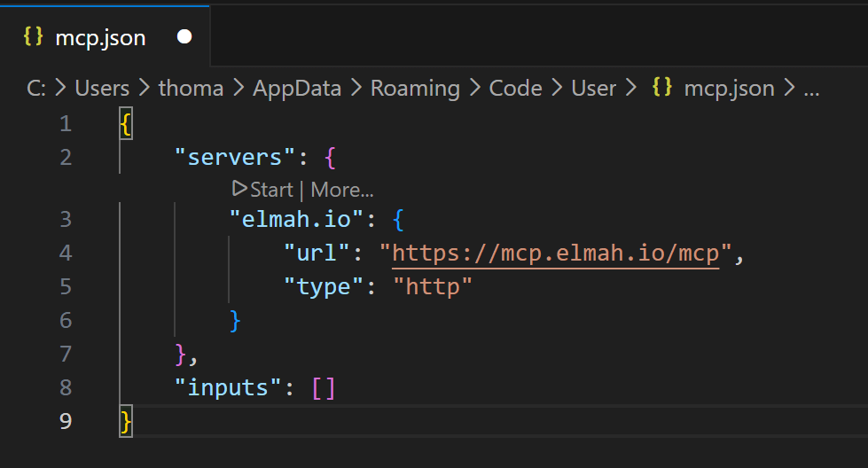Place cursor at opening brace on line 1
Viewport: 868px width, 468px height.
point(126,124)
